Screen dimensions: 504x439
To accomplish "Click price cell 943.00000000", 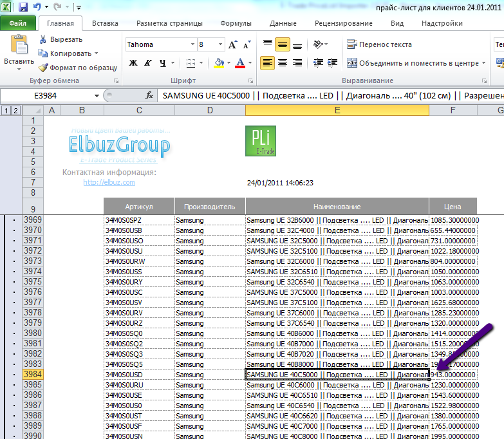I will [x=453, y=375].
